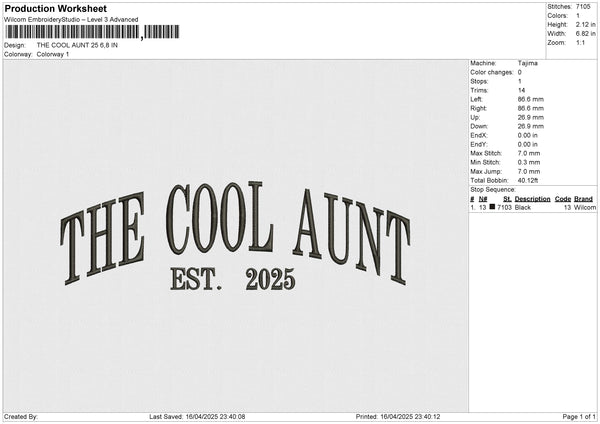
Task: Select design name THE COOL AUNT 25 6,8 IN
Action: point(77,45)
